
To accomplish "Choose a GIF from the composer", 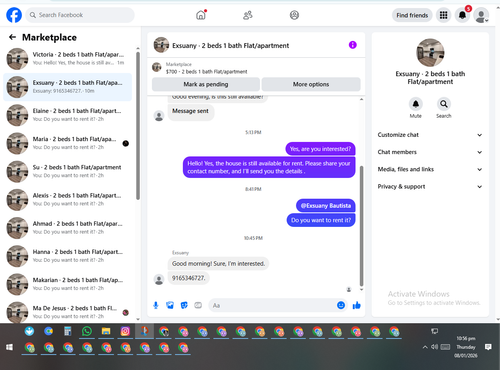I will pos(198,305).
